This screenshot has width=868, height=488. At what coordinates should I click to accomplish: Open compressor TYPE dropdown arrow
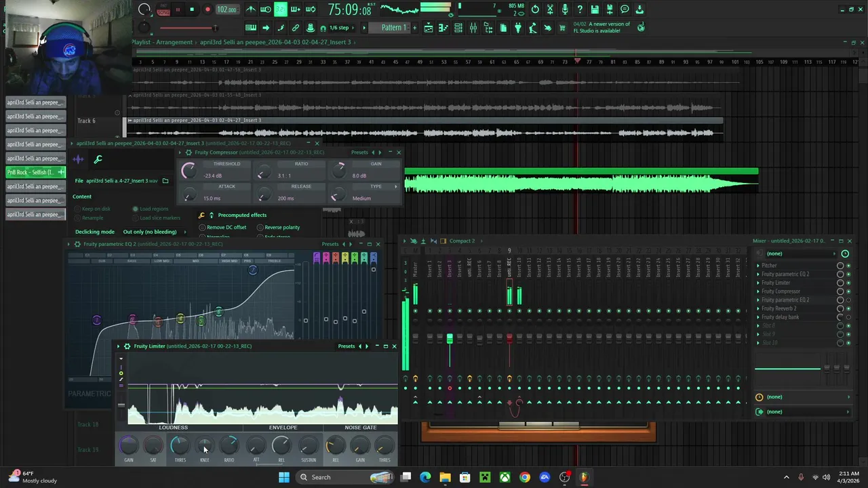point(396,186)
